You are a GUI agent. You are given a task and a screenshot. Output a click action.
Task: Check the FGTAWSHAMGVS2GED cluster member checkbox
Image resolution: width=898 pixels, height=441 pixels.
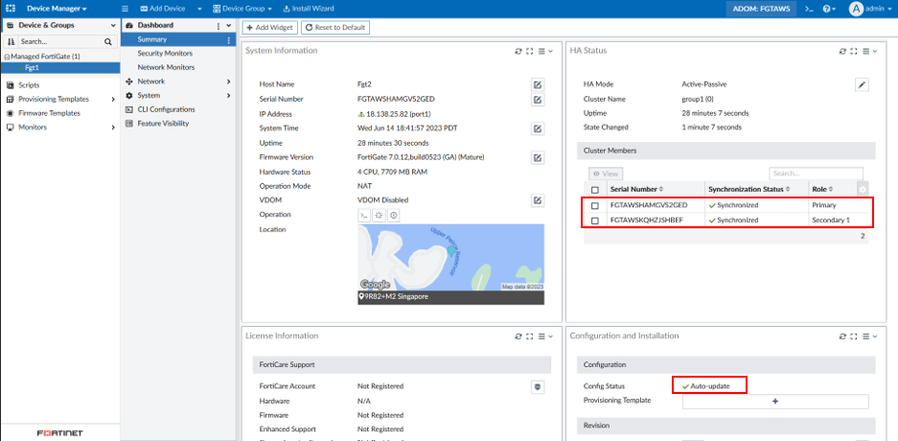click(595, 205)
